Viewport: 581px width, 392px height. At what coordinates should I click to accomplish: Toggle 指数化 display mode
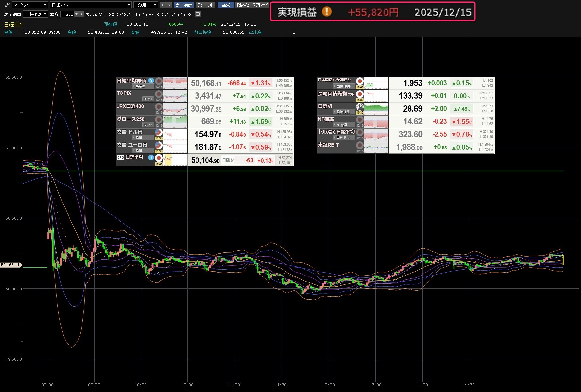point(243,5)
